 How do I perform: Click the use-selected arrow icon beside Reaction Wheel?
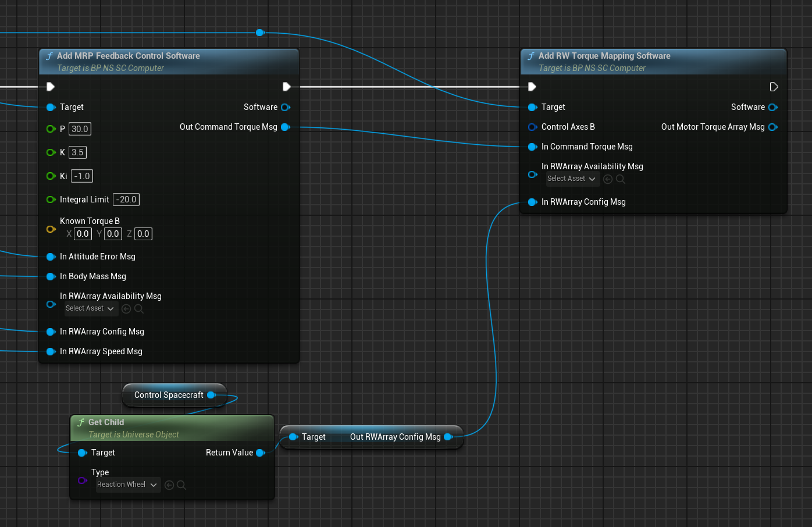[169, 485]
